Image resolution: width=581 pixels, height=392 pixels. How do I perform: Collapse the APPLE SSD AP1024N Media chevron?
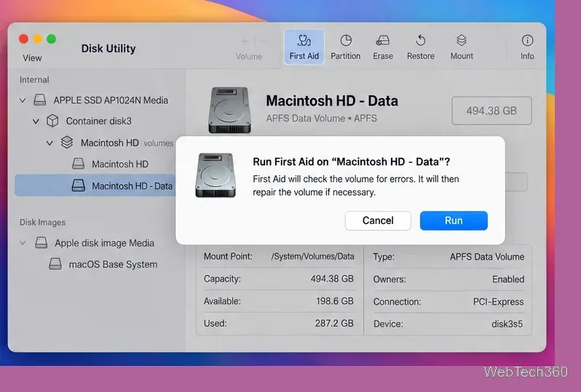(23, 100)
